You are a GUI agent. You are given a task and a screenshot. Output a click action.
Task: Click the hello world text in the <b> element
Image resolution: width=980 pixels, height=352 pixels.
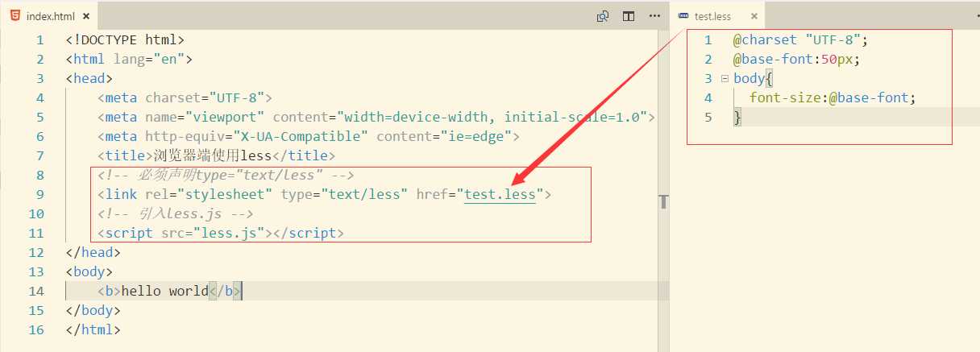click(x=164, y=291)
